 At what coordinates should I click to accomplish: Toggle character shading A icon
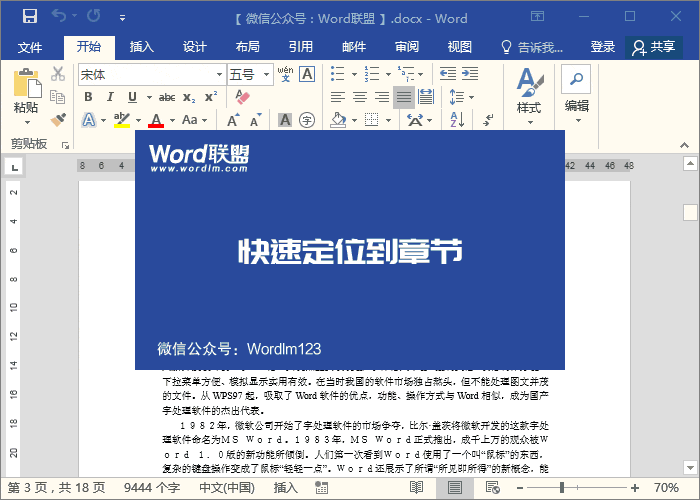(285, 120)
